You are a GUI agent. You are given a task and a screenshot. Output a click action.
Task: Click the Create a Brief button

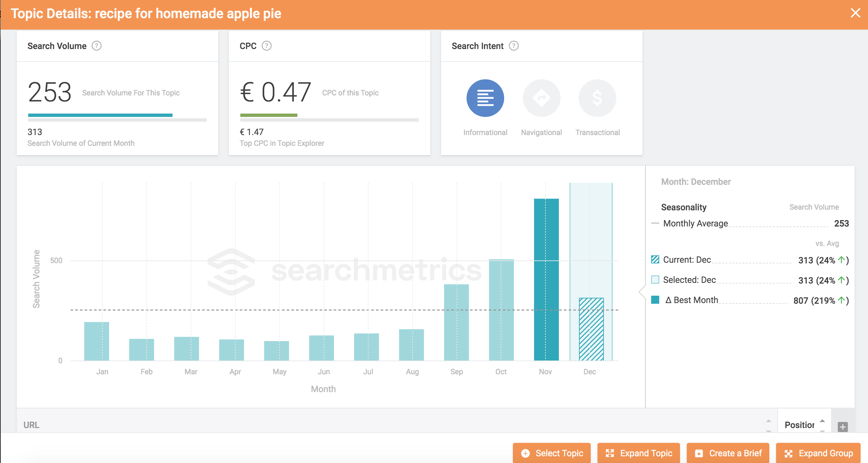[x=728, y=453]
